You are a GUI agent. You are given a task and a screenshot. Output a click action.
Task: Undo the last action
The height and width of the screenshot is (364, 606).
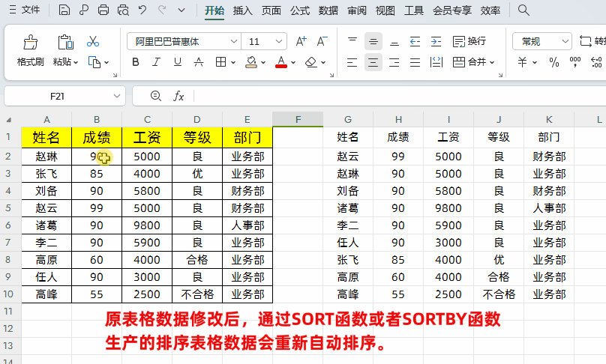[x=142, y=10]
